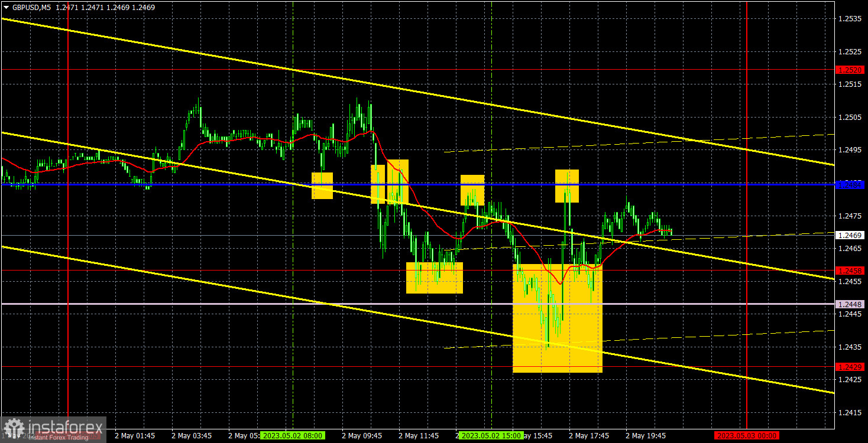Click the 2 May 09:45 time label
This screenshot has height=443, width=868.
[x=362, y=435]
